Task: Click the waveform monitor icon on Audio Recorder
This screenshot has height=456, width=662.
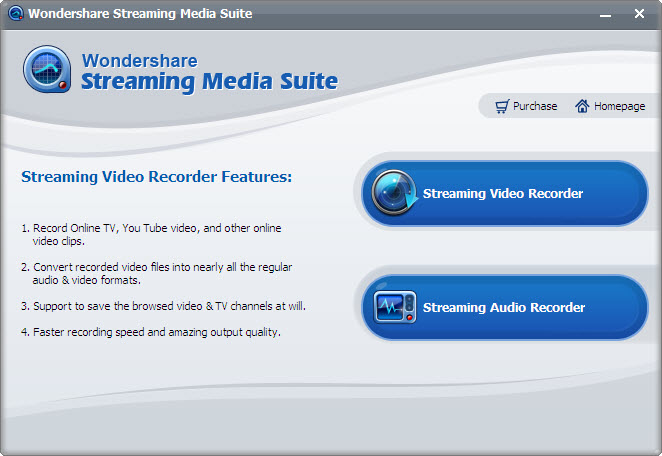Action: [x=395, y=307]
